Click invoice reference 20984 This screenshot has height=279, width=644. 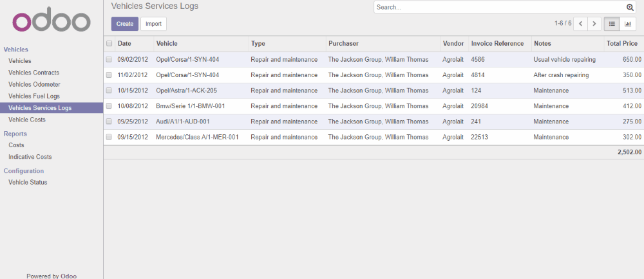480,106
